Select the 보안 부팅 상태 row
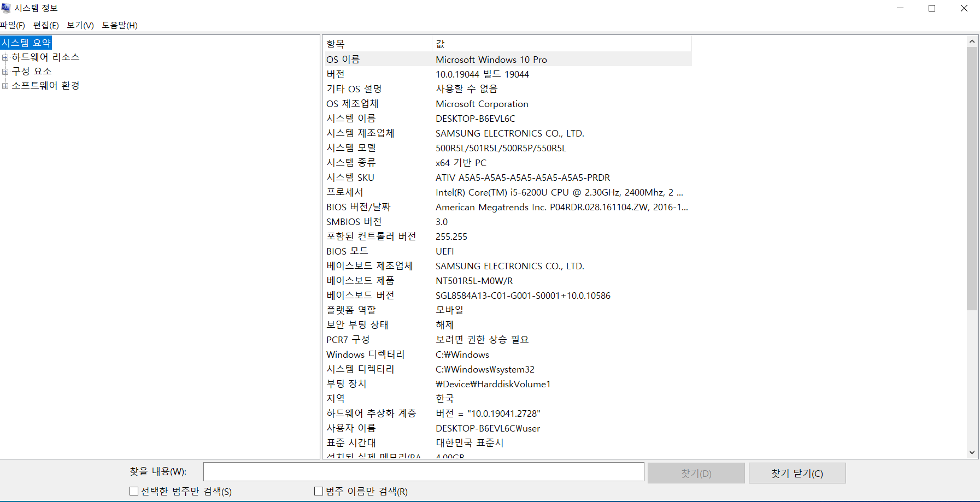The width and height of the screenshot is (980, 502). click(507, 324)
